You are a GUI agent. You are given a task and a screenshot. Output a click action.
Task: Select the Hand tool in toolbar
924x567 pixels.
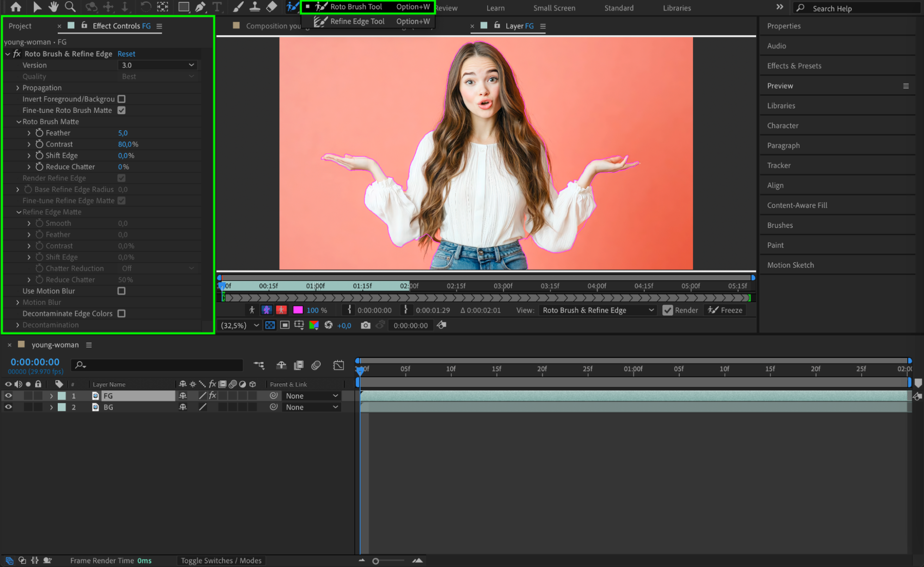(54, 7)
